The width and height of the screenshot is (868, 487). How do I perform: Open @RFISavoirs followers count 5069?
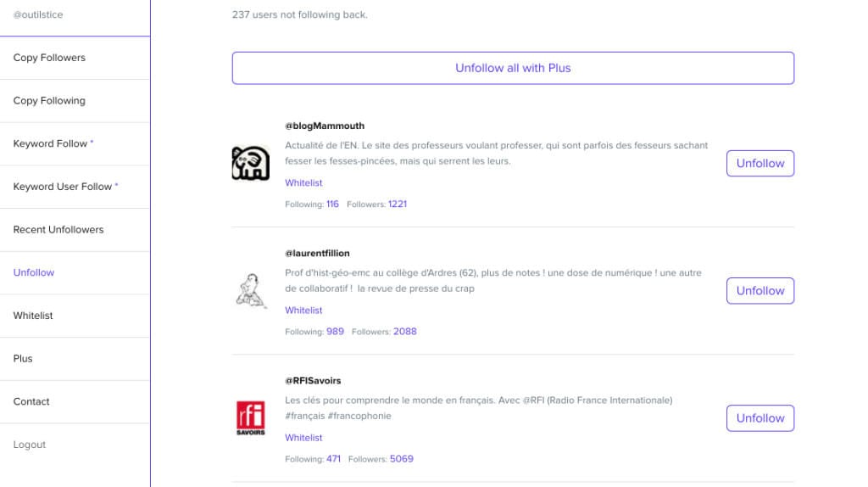click(x=401, y=459)
